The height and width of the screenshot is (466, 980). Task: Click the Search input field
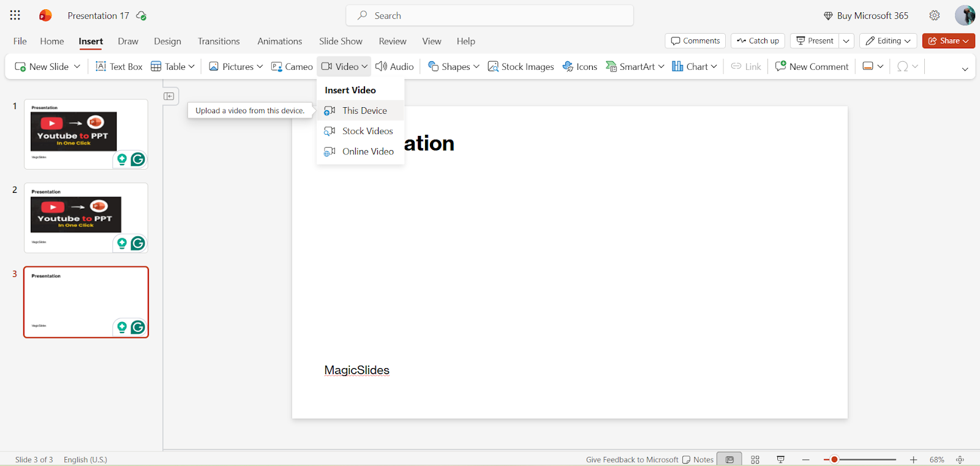489,15
